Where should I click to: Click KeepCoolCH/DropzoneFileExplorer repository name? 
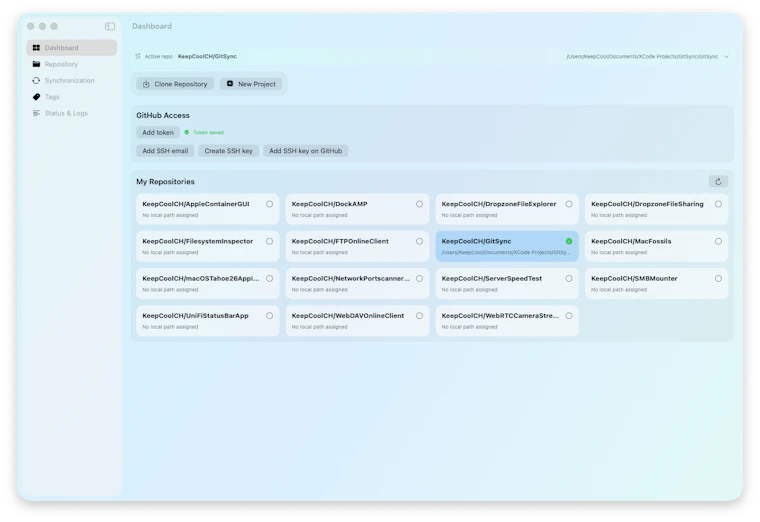tap(499, 204)
